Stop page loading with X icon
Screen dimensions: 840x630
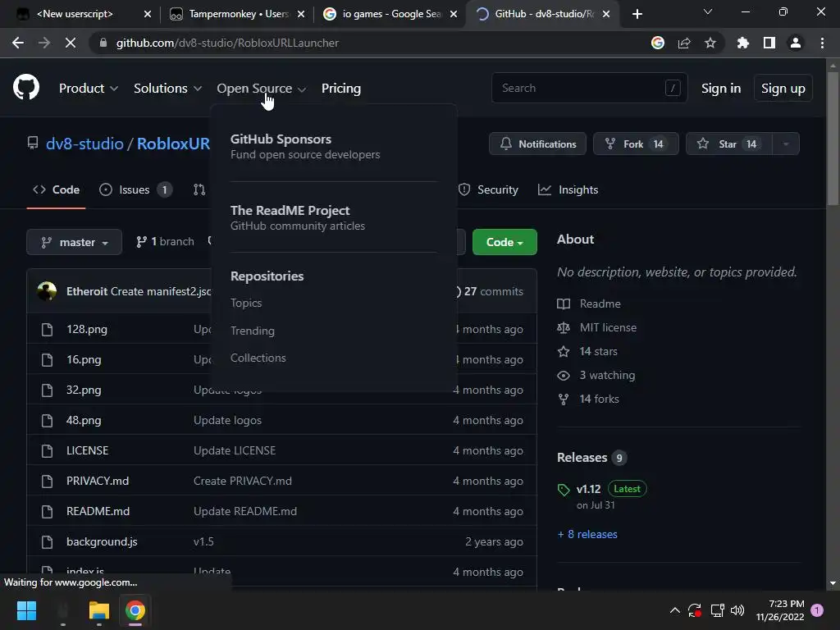point(71,43)
